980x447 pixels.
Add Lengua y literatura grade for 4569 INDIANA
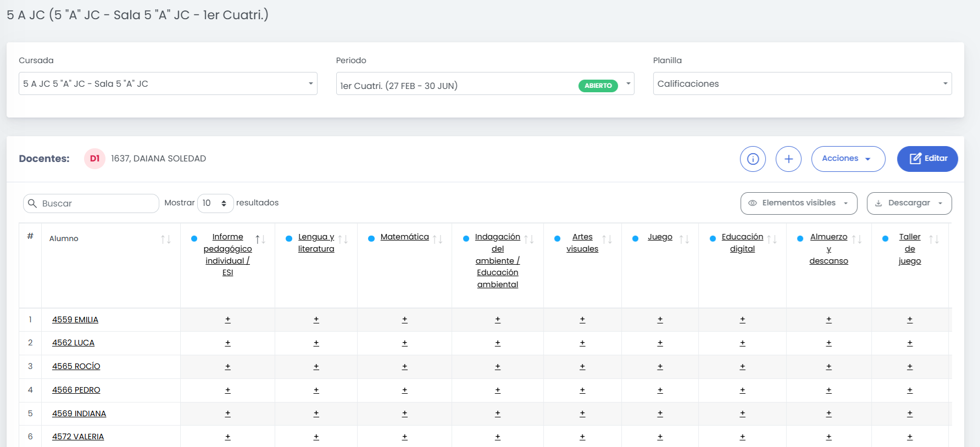click(316, 414)
